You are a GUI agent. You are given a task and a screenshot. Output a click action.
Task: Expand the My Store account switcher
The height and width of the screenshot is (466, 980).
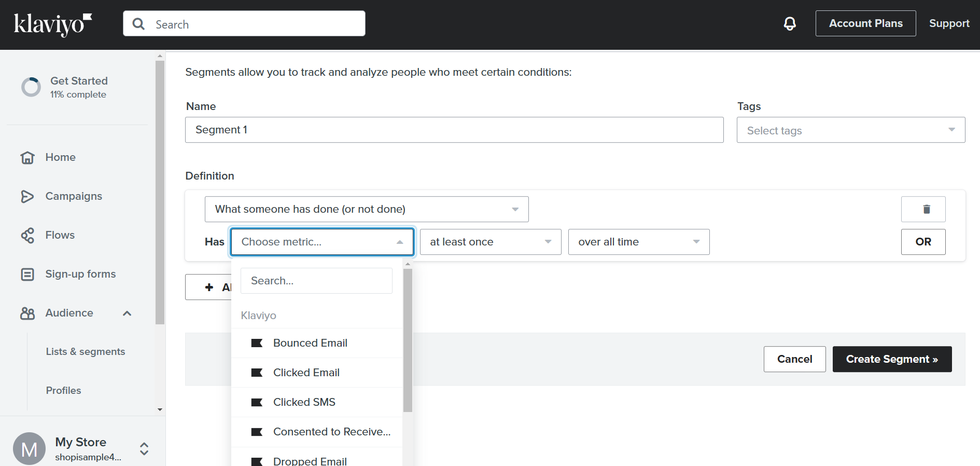click(x=144, y=449)
